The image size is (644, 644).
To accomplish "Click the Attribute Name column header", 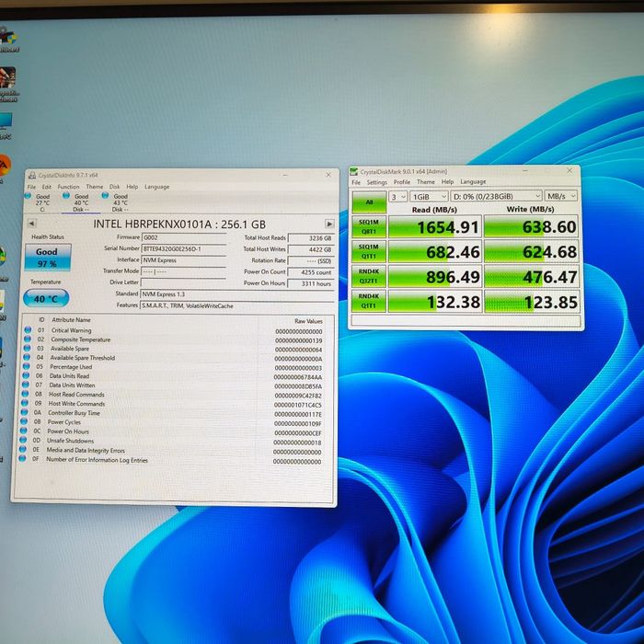I will (x=71, y=319).
